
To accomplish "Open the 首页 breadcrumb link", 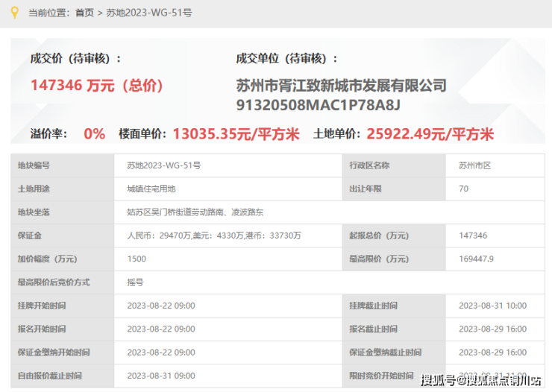I will coord(85,13).
